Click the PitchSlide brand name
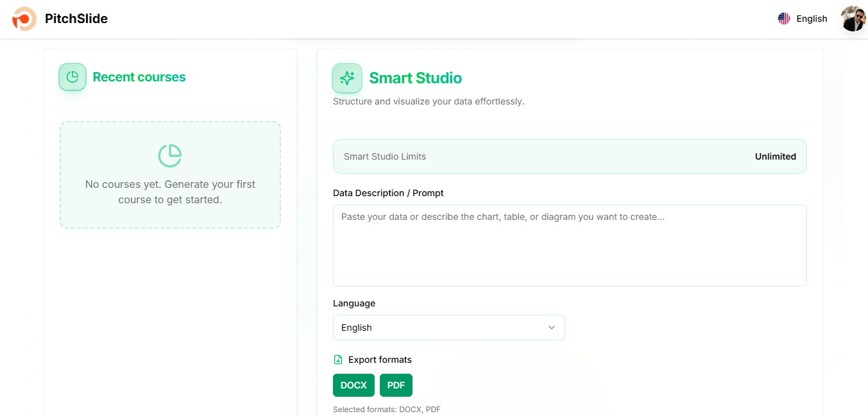The width and height of the screenshot is (868, 416). (x=76, y=19)
